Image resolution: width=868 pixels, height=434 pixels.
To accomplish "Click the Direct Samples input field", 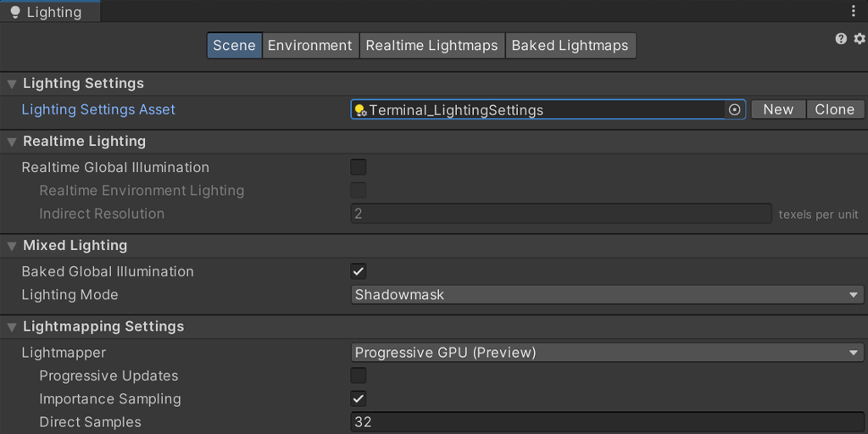I will tap(607, 422).
